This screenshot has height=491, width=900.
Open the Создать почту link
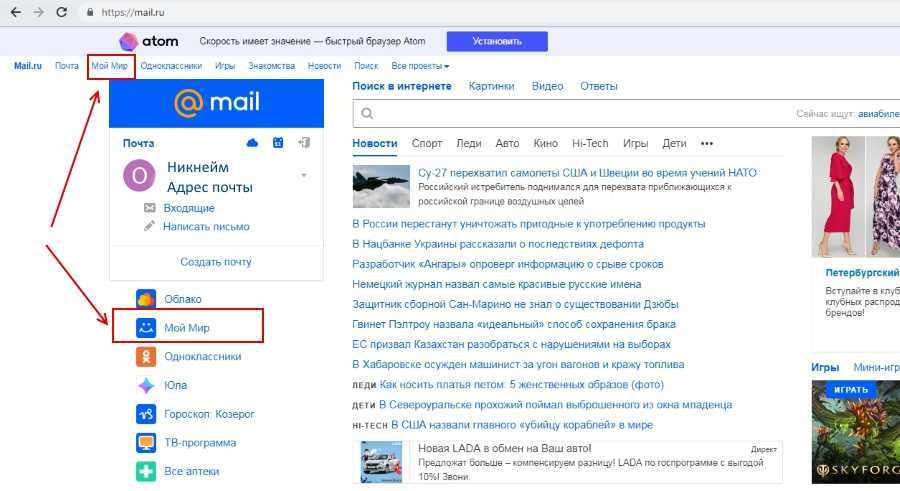216,262
